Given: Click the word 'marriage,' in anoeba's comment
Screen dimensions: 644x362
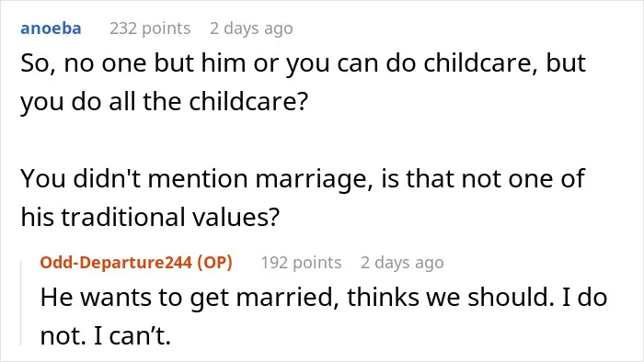Looking at the screenshot, I should pyautogui.click(x=315, y=180).
